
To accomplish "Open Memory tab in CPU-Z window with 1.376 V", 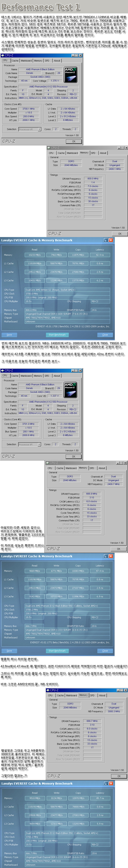I will pyautogui.click(x=38, y=61).
